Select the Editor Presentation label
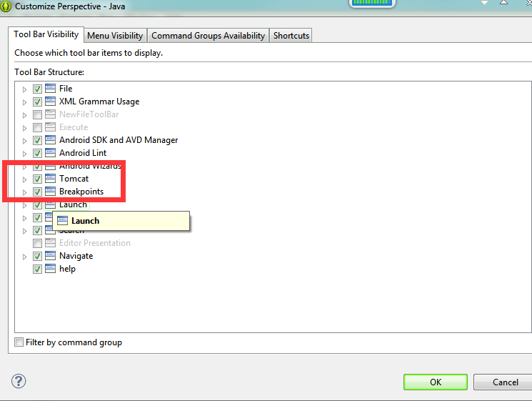The width and height of the screenshot is (532, 401). pos(95,243)
